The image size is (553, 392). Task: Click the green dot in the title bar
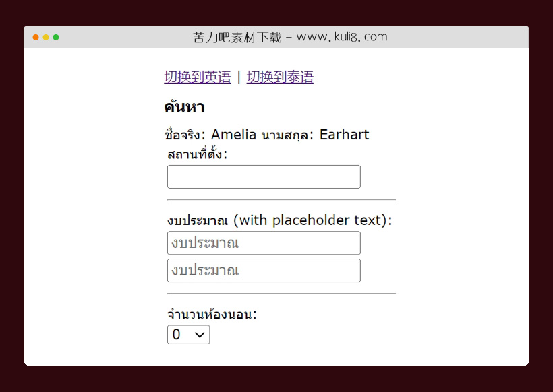tap(56, 37)
